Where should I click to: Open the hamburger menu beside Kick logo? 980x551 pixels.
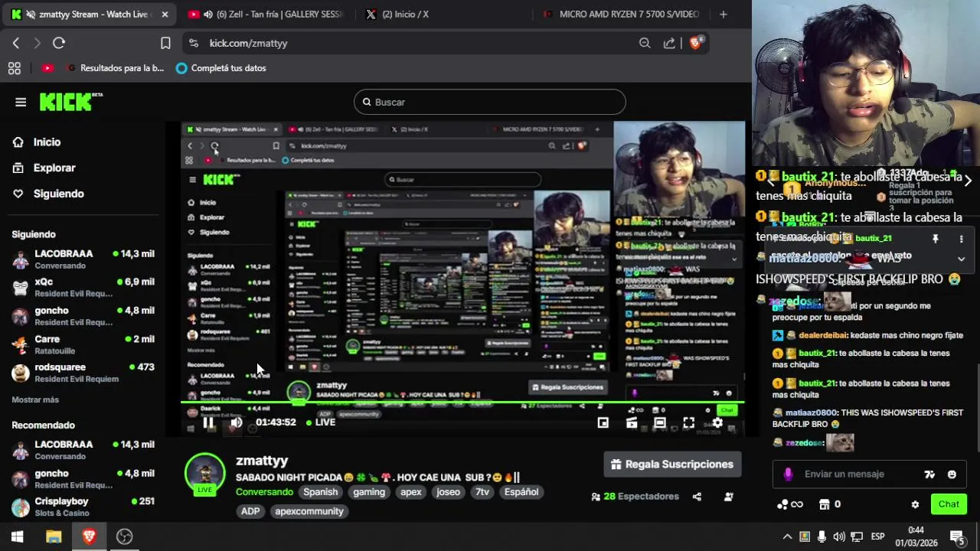(x=21, y=102)
